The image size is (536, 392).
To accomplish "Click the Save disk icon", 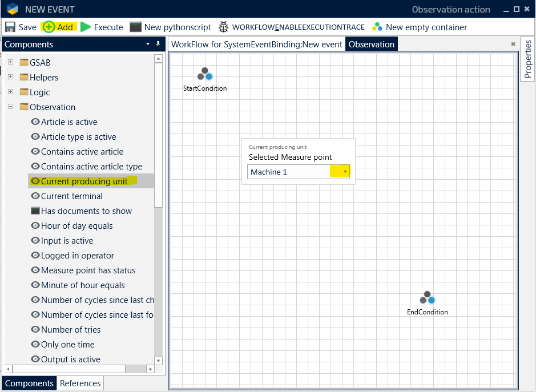I will coord(10,27).
